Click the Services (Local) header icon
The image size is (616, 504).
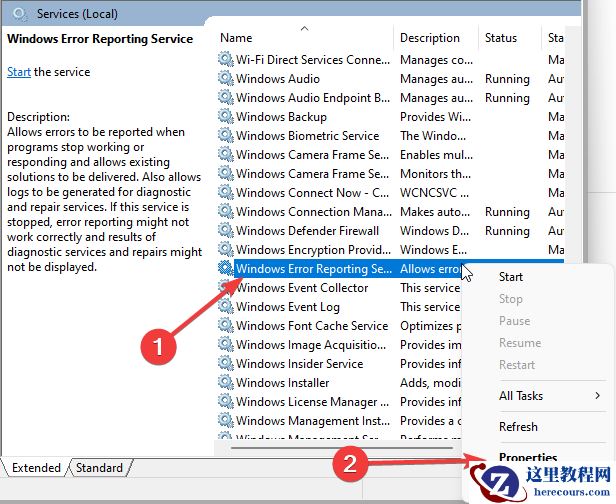(19, 14)
